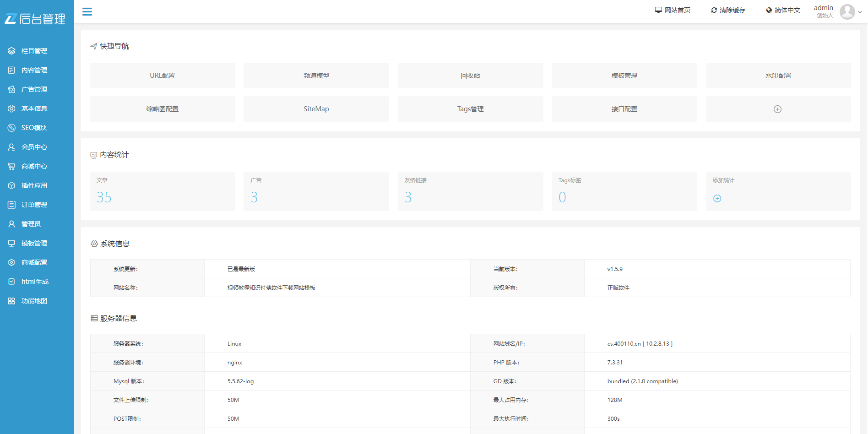Click the plus icon under 添加统计
The height and width of the screenshot is (434, 868).
(x=717, y=198)
